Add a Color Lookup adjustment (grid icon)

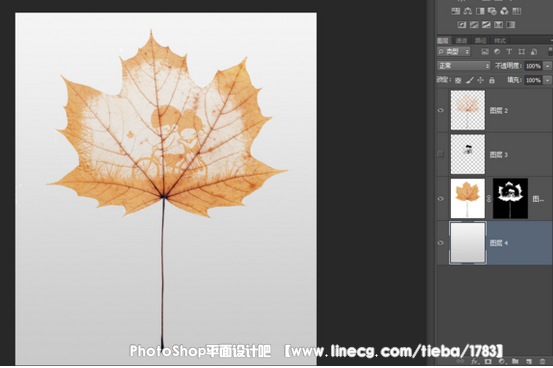coord(517,11)
